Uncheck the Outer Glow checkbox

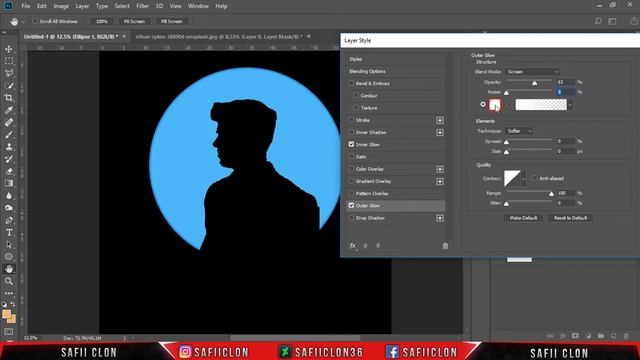pyautogui.click(x=351, y=205)
